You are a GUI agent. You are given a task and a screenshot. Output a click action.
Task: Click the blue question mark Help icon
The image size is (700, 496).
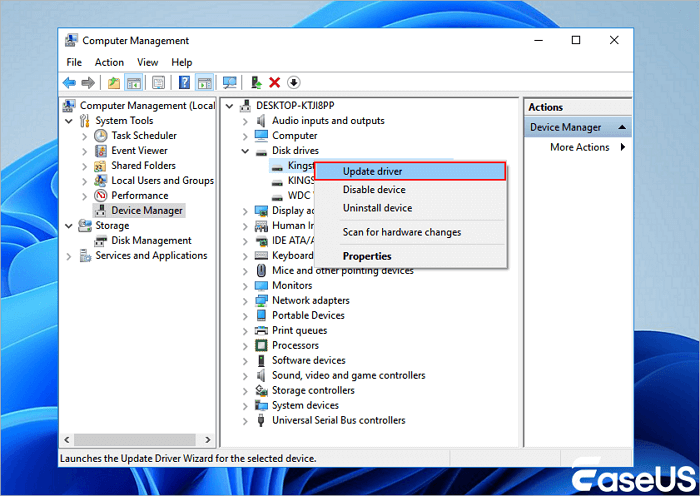184,83
